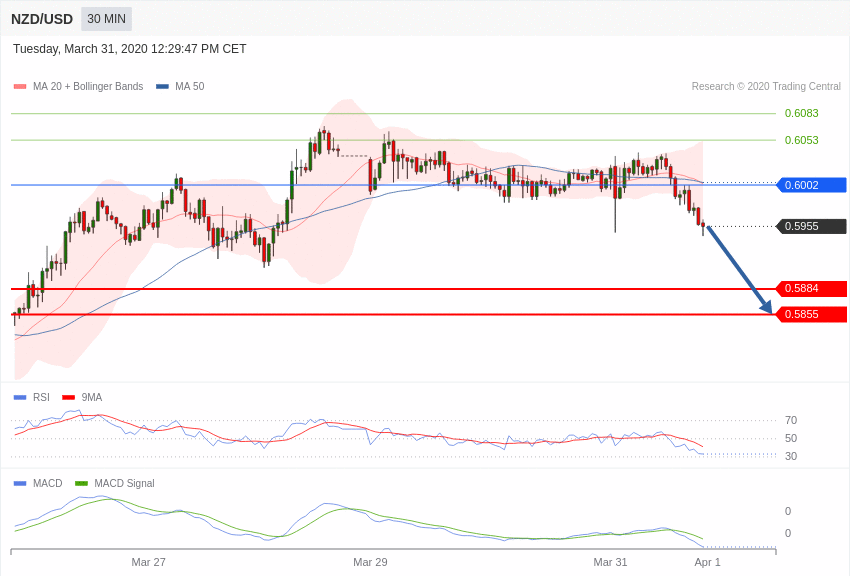Click the RSI 30 axis value
Image resolution: width=850 pixels, height=576 pixels.
point(791,456)
